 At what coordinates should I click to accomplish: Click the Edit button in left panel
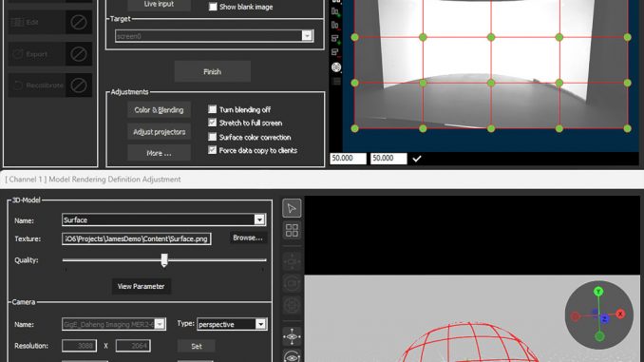click(x=36, y=22)
